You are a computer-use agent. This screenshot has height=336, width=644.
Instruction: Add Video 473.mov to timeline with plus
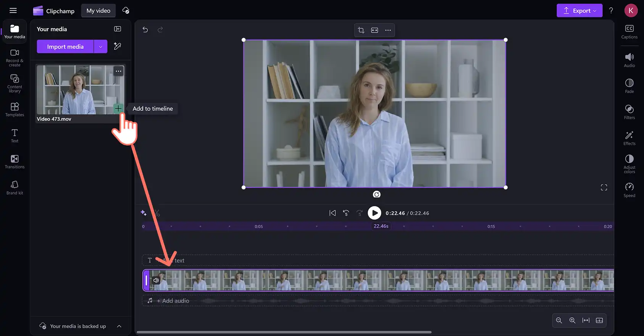coord(118,108)
